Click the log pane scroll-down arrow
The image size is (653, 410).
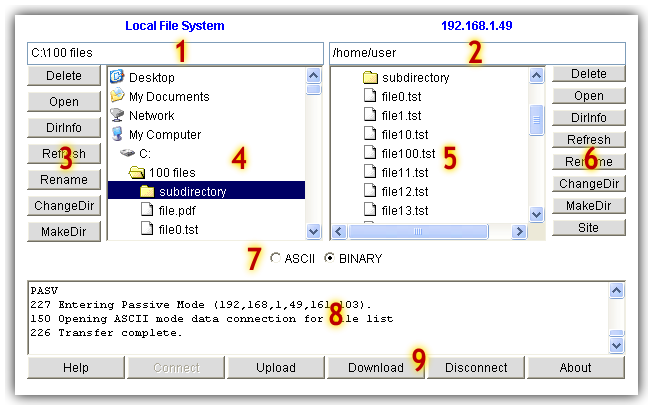[616, 345]
